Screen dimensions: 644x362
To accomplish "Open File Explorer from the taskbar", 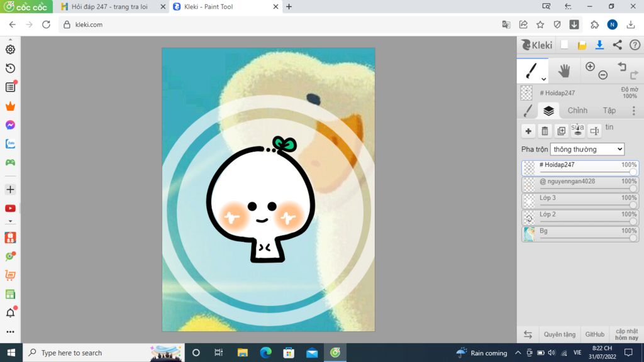I will pyautogui.click(x=243, y=353).
